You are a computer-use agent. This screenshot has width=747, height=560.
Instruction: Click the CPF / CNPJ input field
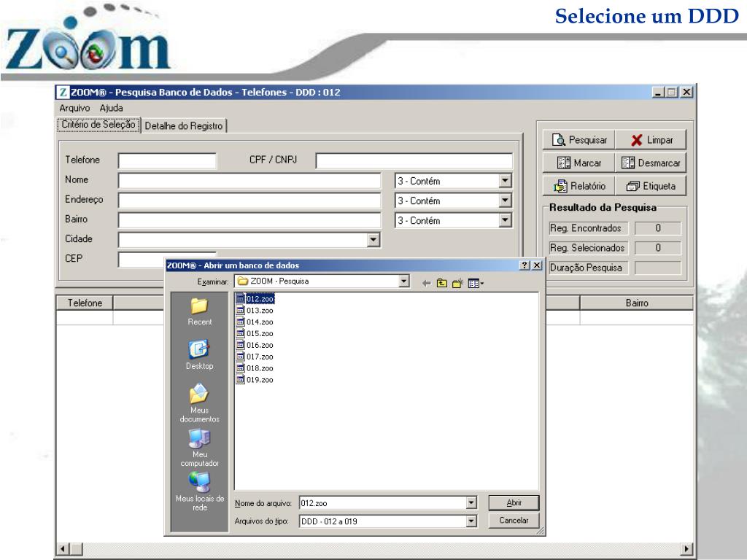coord(414,161)
